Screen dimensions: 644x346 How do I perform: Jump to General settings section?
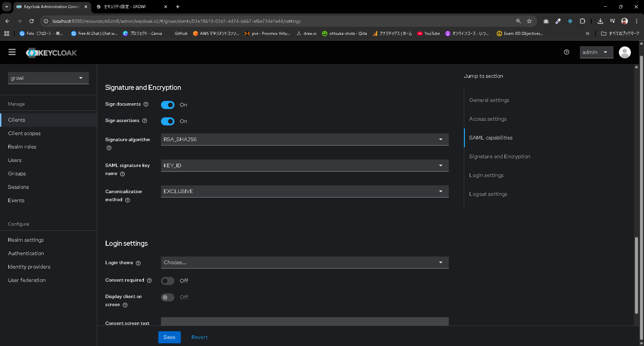point(489,100)
